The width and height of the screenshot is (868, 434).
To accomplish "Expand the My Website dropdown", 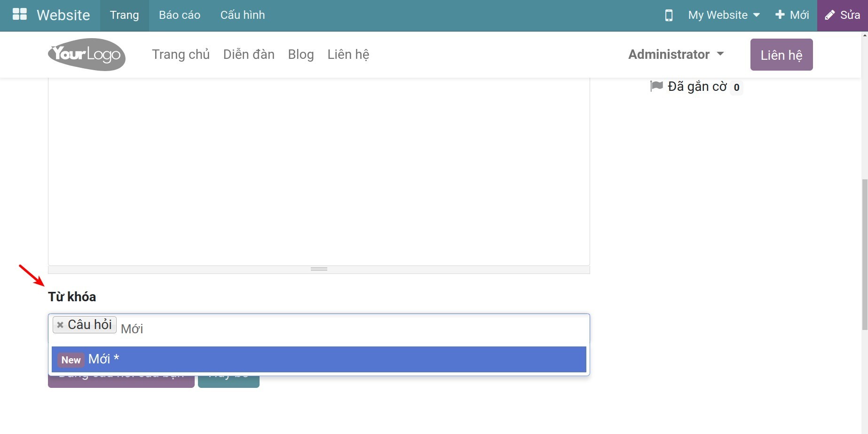I will (x=724, y=15).
